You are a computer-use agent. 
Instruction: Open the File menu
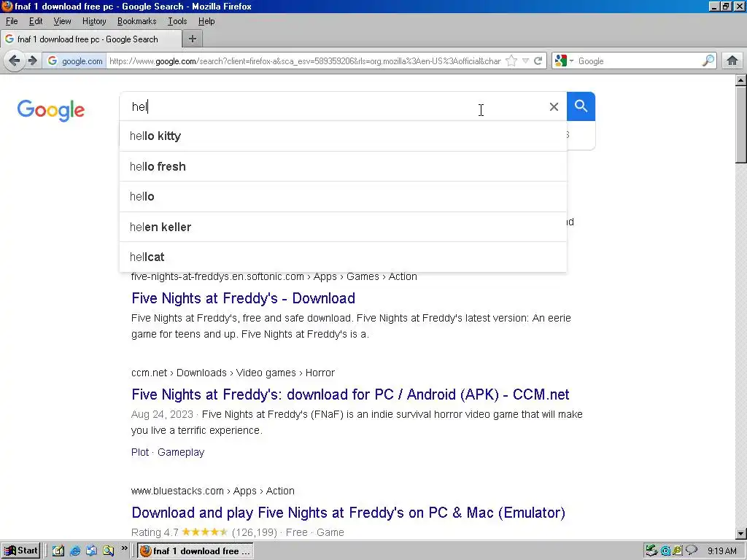[x=12, y=21]
